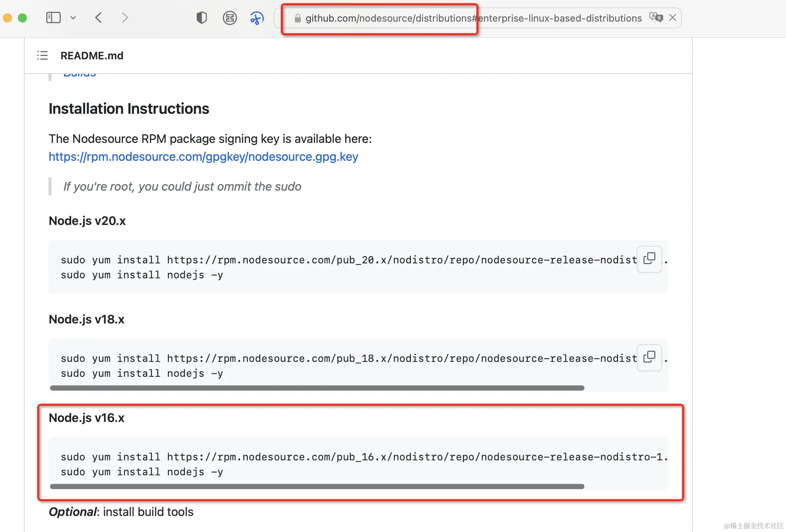The height and width of the screenshot is (532, 786).
Task: Click the pub_16.x yum install command line
Action: 364,457
